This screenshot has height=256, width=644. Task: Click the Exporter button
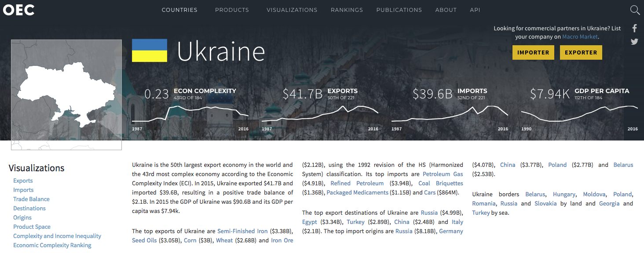coord(581,52)
